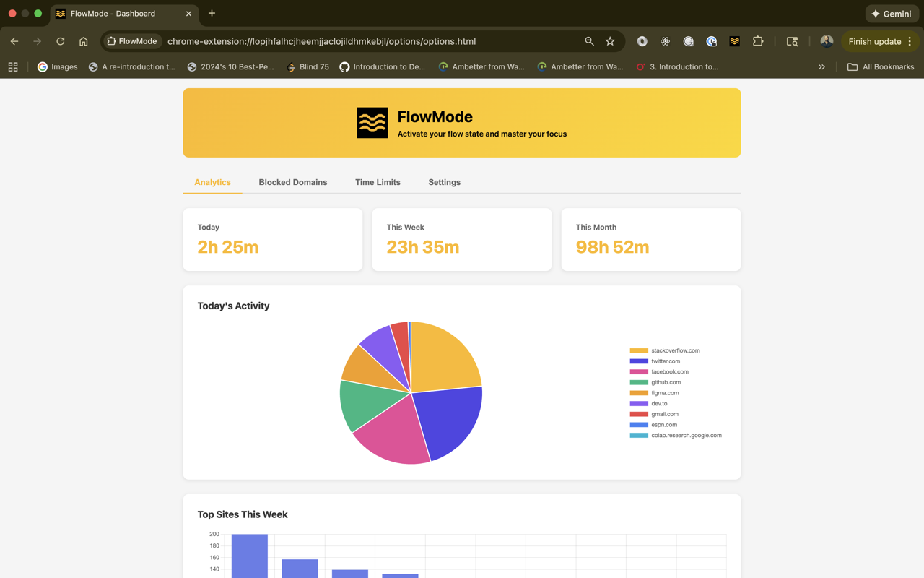Open the Chrome three-dot menu

[911, 41]
